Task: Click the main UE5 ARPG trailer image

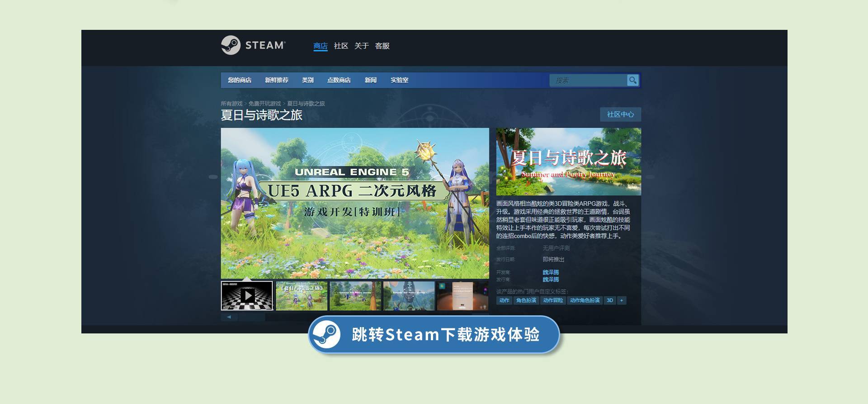Action: pos(355,203)
